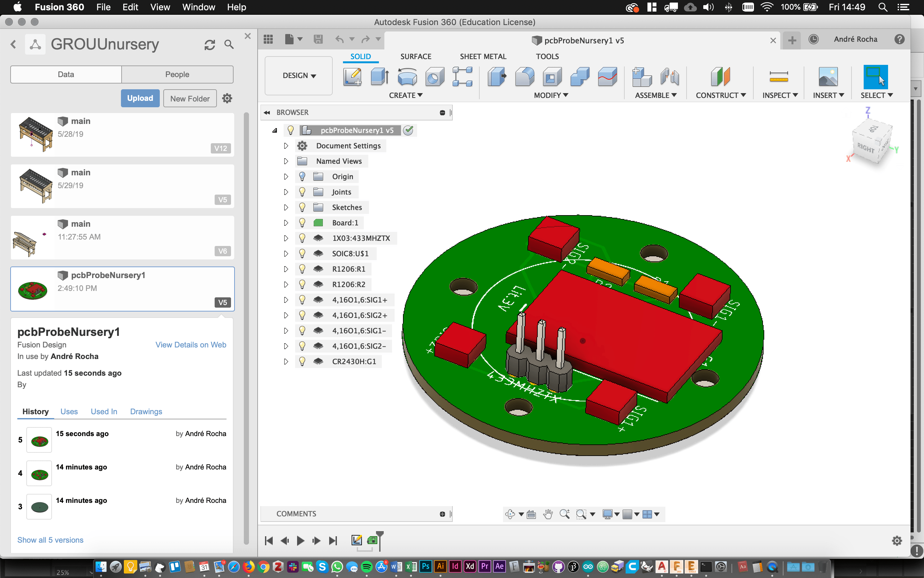The width and height of the screenshot is (924, 578).
Task: Open the Used In tab
Action: [104, 411]
